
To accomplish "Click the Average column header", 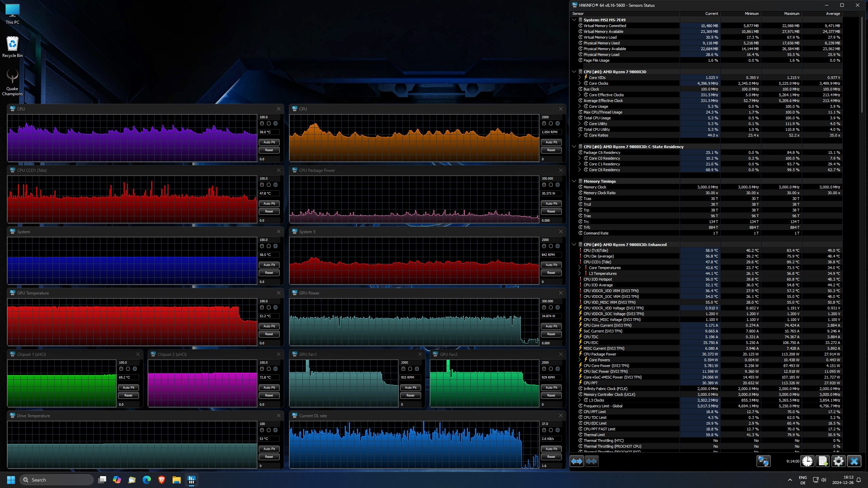I will (822, 14).
